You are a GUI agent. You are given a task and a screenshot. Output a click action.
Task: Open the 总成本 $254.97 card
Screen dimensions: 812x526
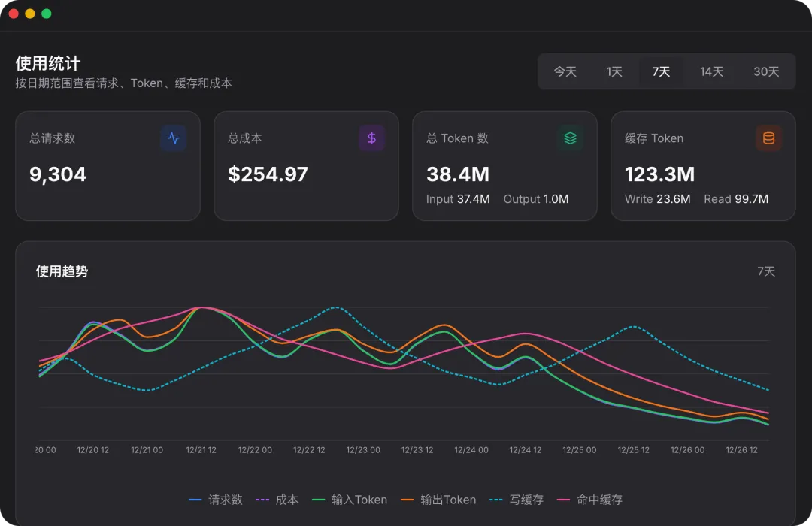[x=306, y=166]
